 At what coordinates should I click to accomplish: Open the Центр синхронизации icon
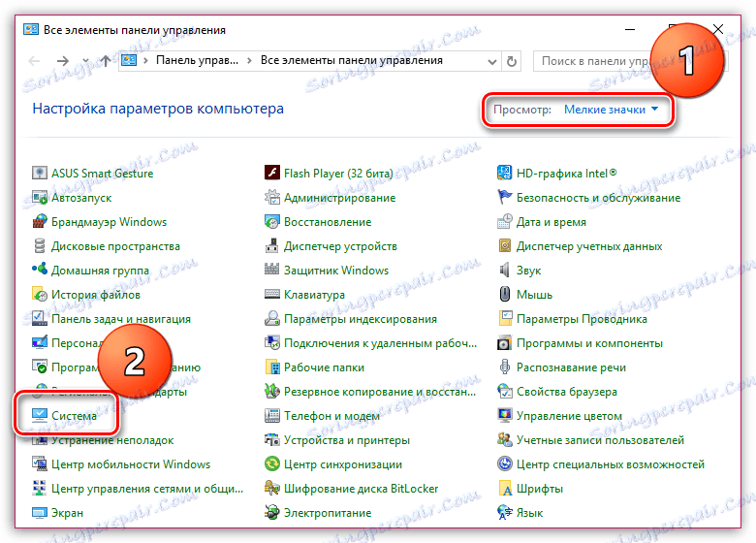(x=272, y=463)
